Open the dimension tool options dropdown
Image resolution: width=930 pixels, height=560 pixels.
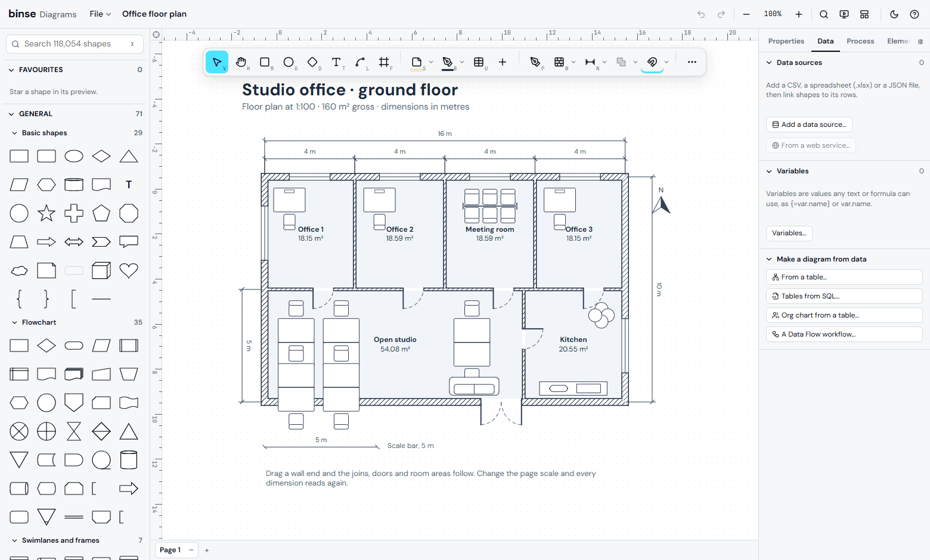(x=604, y=62)
